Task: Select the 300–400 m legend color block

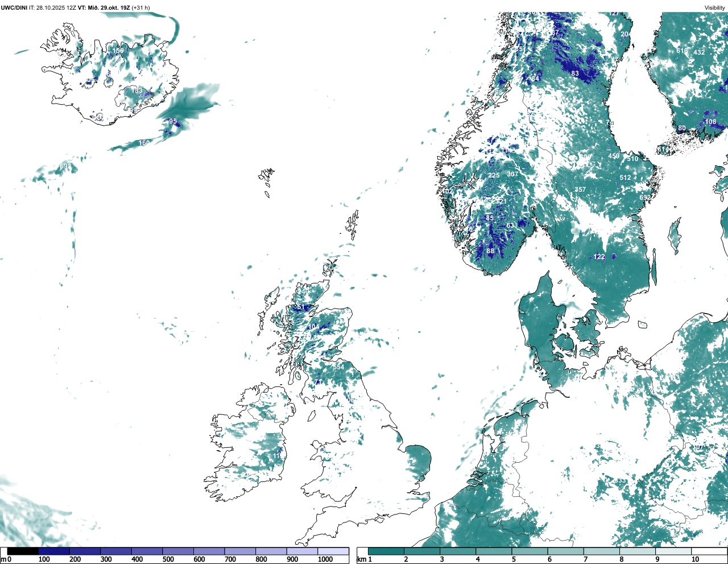Action: coord(116,551)
